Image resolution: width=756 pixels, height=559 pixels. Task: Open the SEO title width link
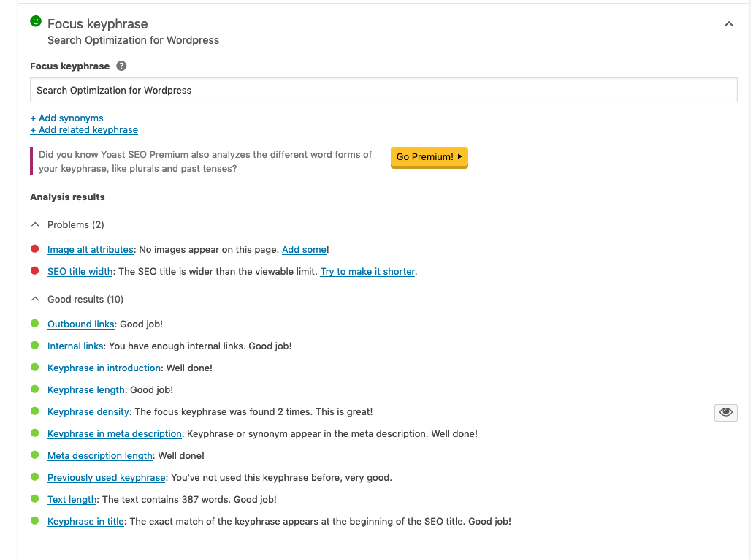(80, 272)
